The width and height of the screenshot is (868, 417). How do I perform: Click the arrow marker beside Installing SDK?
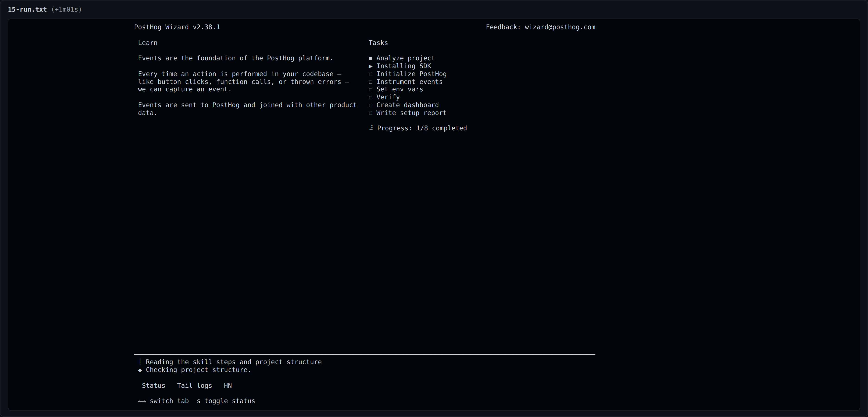pyautogui.click(x=370, y=66)
